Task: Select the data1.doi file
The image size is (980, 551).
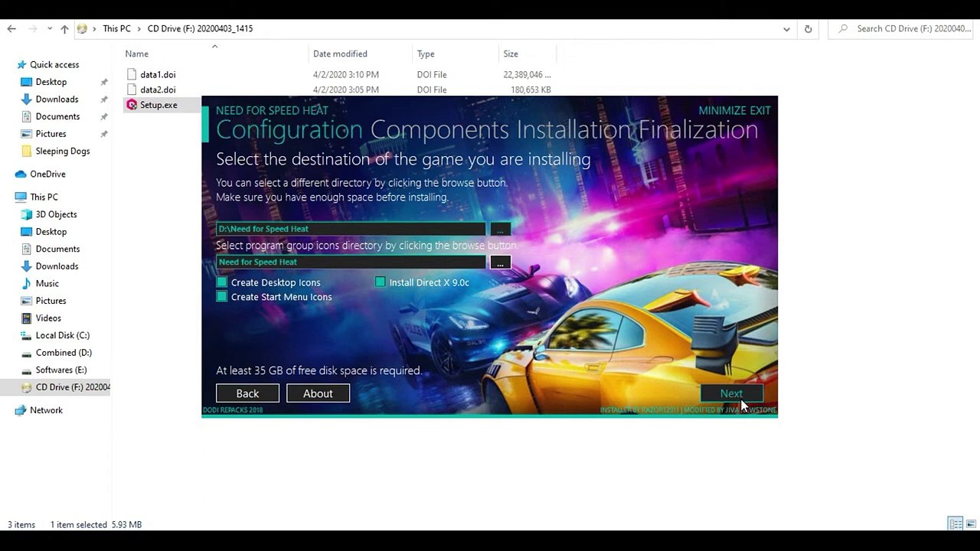Action: (158, 74)
